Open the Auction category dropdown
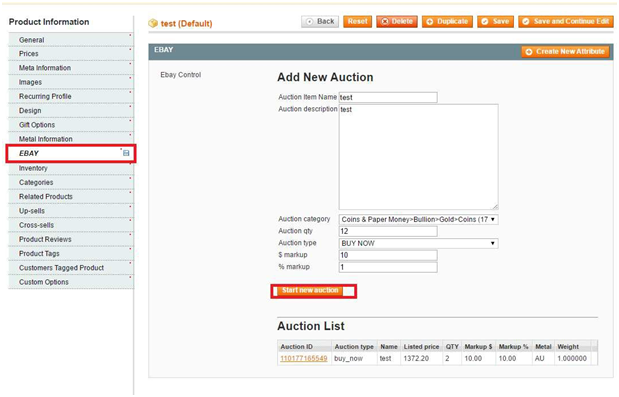Image resolution: width=619 pixels, height=397 pixels. pos(418,219)
